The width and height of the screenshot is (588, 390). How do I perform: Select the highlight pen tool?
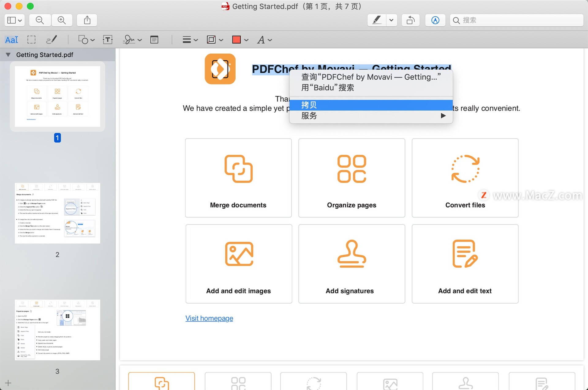377,20
